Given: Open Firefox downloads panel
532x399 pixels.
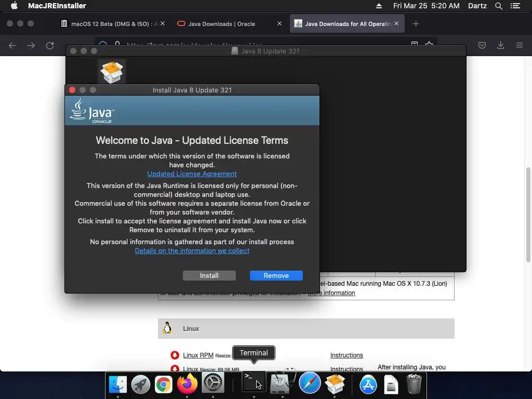Looking at the screenshot, I should point(500,45).
